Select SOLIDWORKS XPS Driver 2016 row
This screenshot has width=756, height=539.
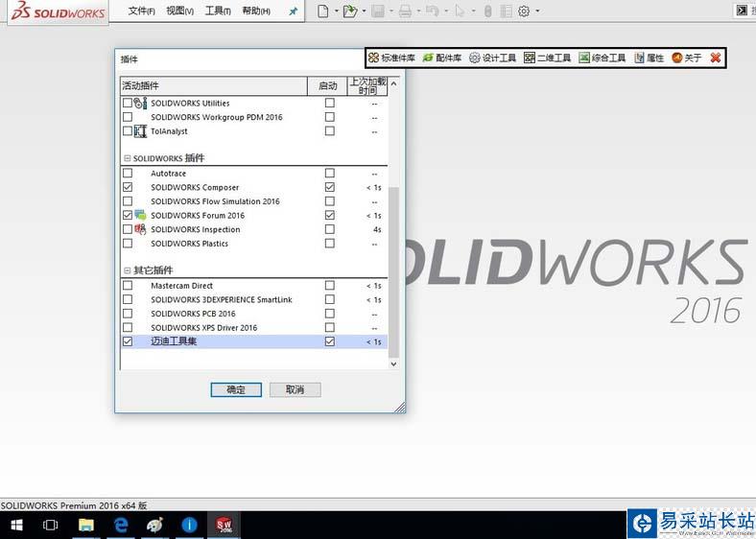click(x=254, y=327)
